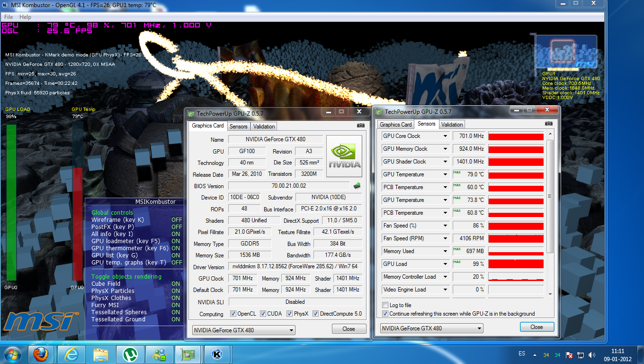Open Internet Explorer from the taskbar

(x=71, y=354)
